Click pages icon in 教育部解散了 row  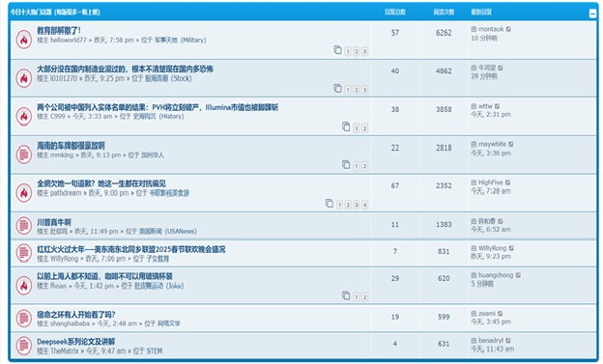[337, 50]
